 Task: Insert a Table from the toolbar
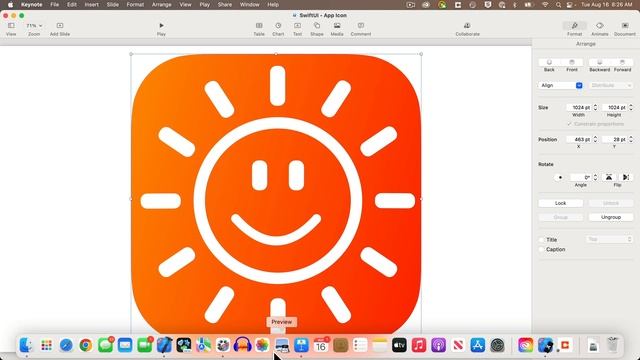(x=259, y=29)
